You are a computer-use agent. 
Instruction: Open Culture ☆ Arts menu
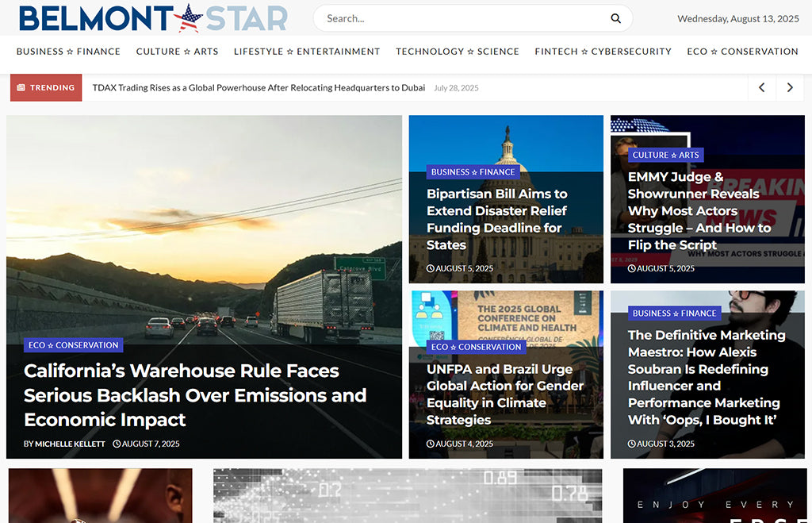point(177,52)
